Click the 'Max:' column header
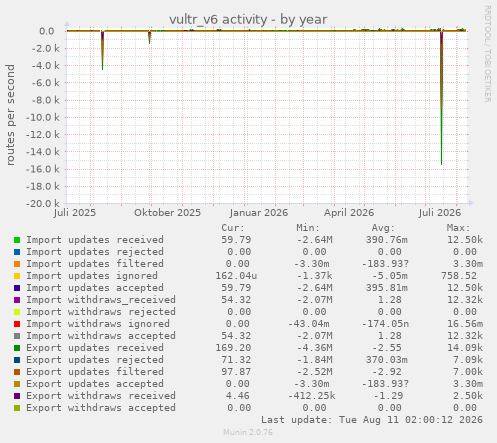The height and width of the screenshot is (443, 497). point(458,228)
